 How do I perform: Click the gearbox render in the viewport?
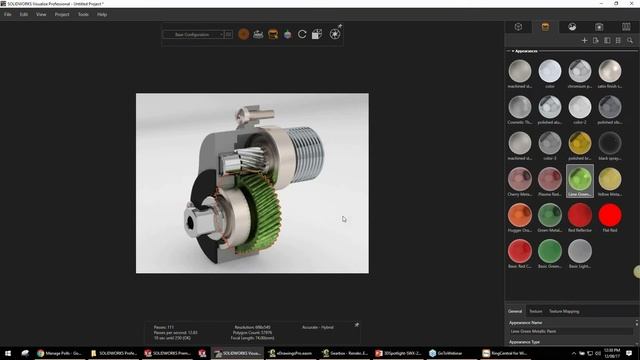pos(252,183)
